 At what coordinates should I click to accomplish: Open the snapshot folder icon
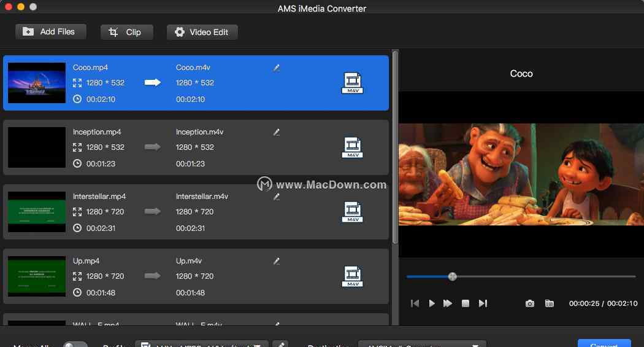click(x=549, y=303)
